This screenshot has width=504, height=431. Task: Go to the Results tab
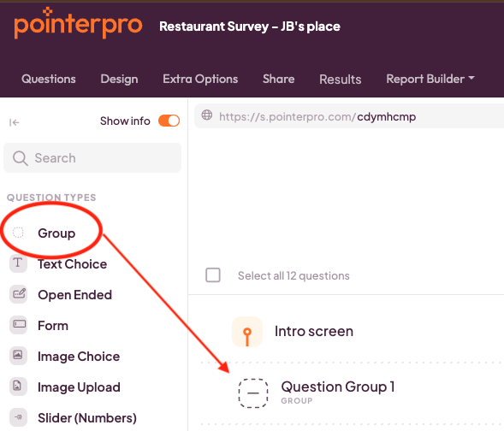pos(340,80)
